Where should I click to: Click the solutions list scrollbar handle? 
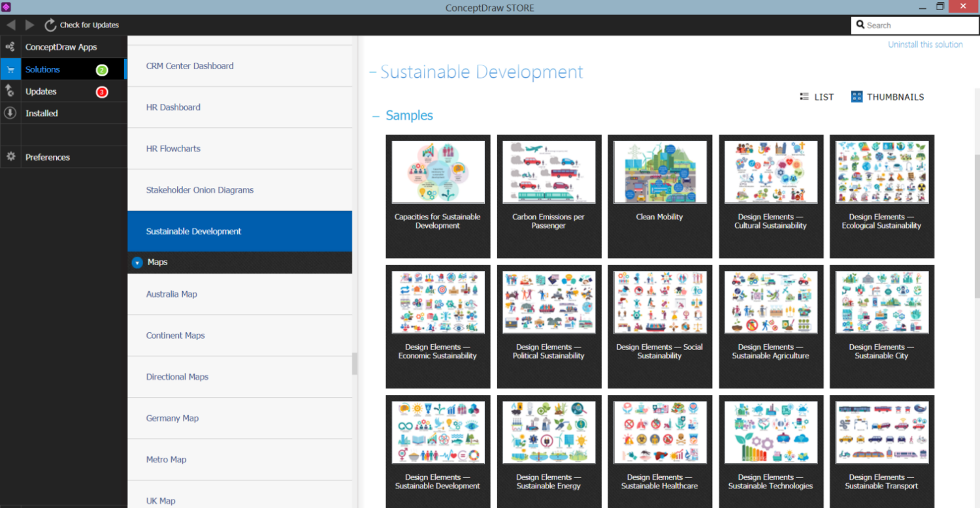[355, 364]
